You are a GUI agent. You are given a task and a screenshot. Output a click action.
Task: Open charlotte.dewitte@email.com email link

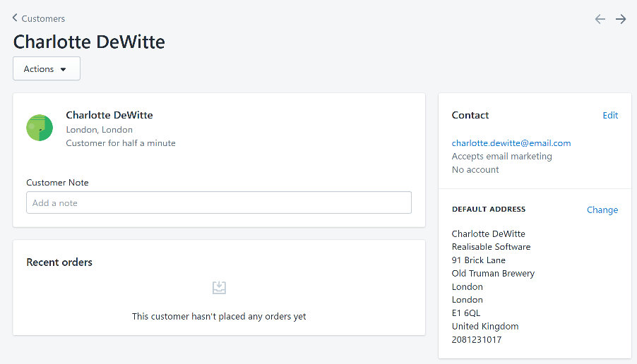point(511,142)
